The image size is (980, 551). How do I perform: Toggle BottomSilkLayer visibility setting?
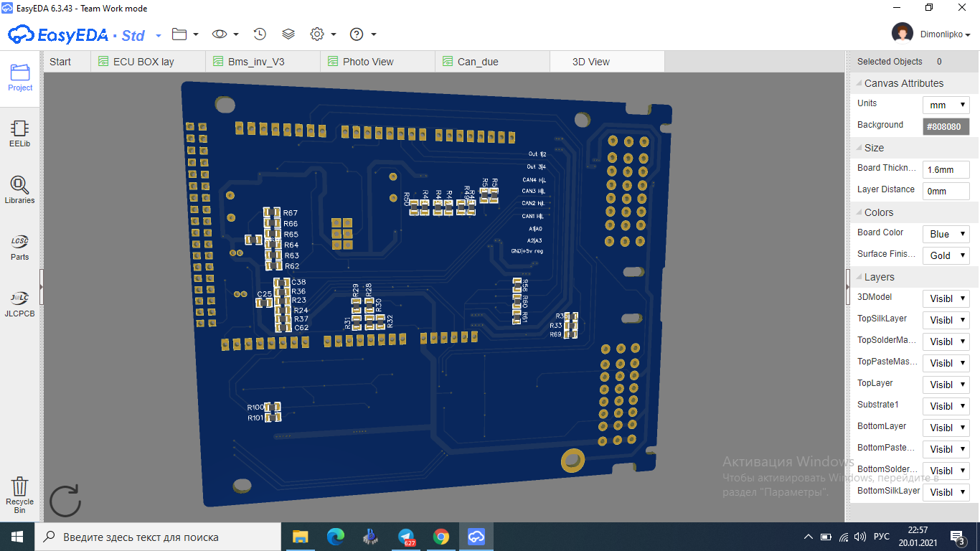[946, 492]
